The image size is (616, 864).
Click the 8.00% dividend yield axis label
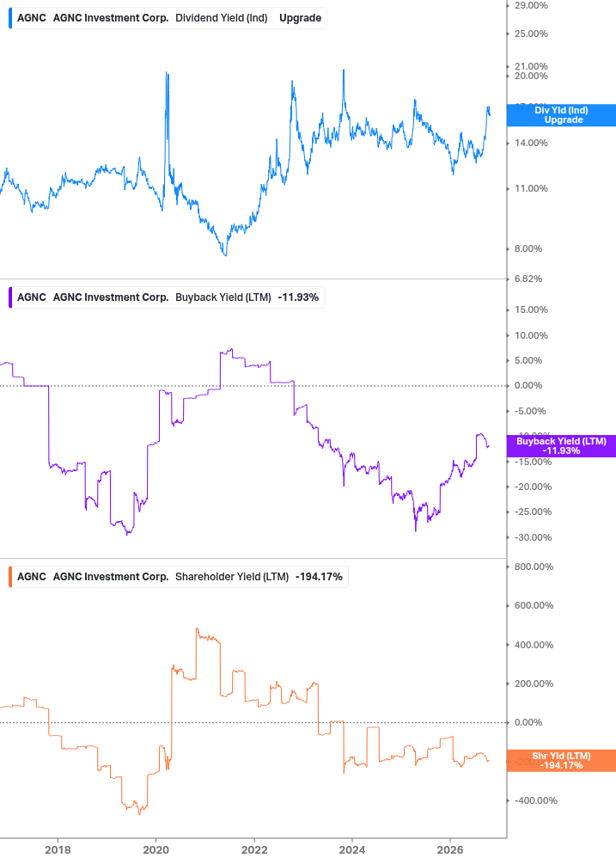click(528, 248)
